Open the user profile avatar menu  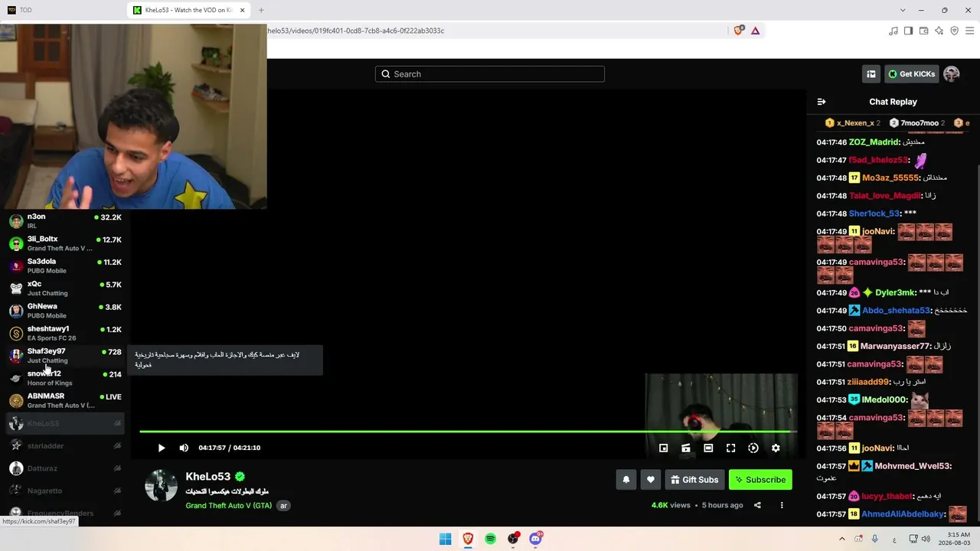click(952, 74)
